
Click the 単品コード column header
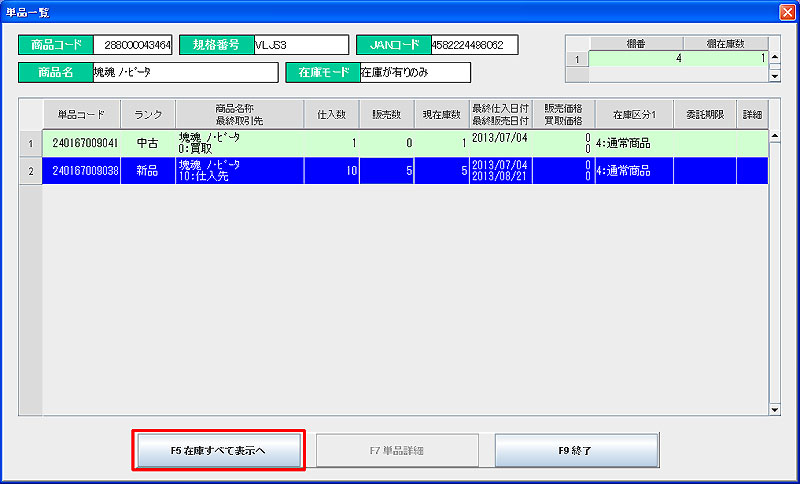pyautogui.click(x=81, y=114)
